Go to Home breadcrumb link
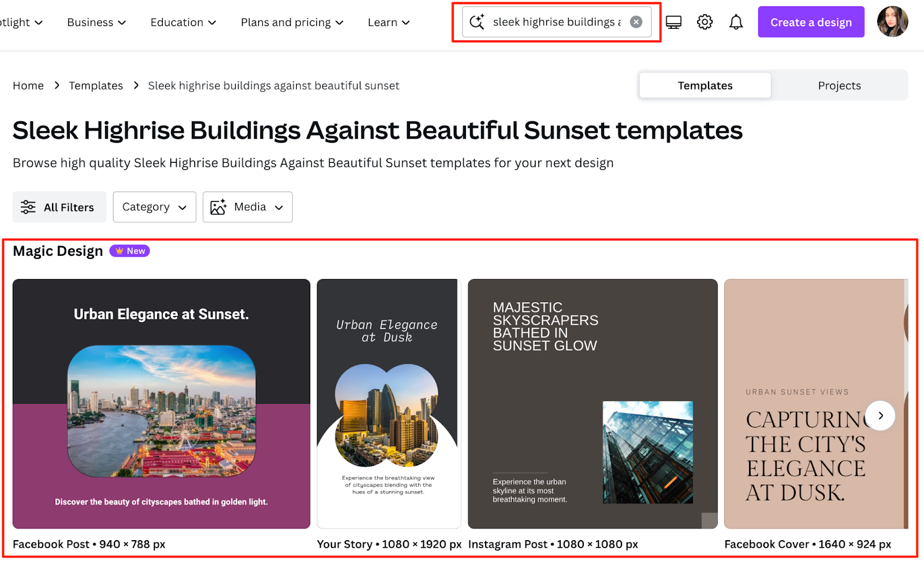 coord(28,86)
